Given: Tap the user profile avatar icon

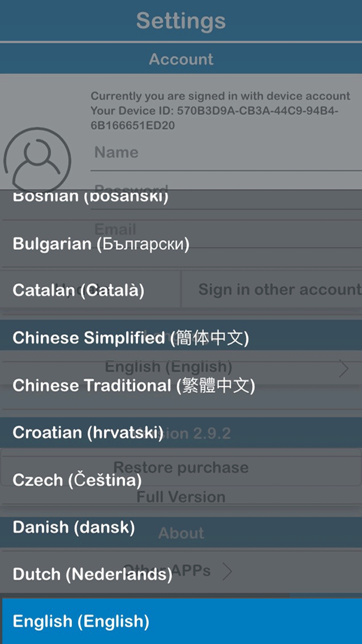Looking at the screenshot, I should (37, 159).
